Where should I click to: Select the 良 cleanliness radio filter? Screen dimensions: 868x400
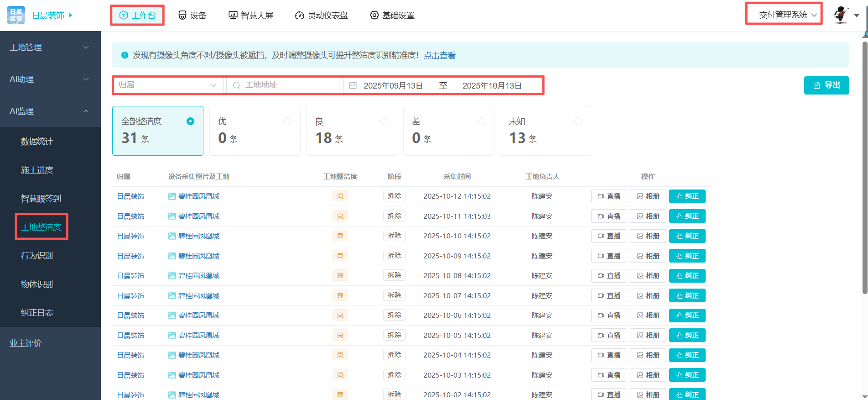pos(384,121)
